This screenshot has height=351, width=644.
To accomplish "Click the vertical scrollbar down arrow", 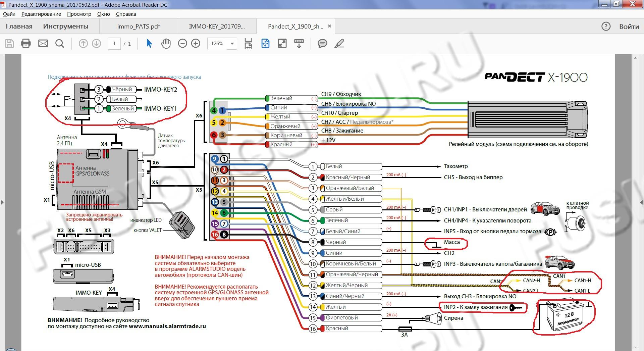I will (x=635, y=347).
